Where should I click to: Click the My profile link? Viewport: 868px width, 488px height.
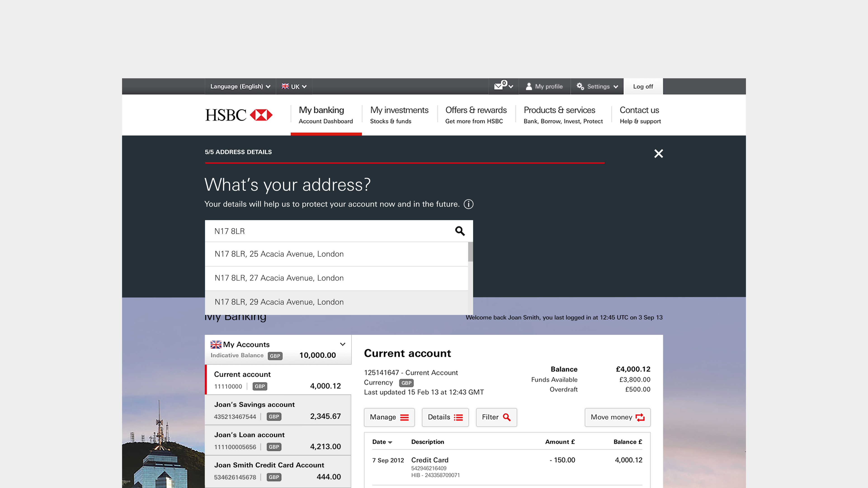tap(549, 86)
